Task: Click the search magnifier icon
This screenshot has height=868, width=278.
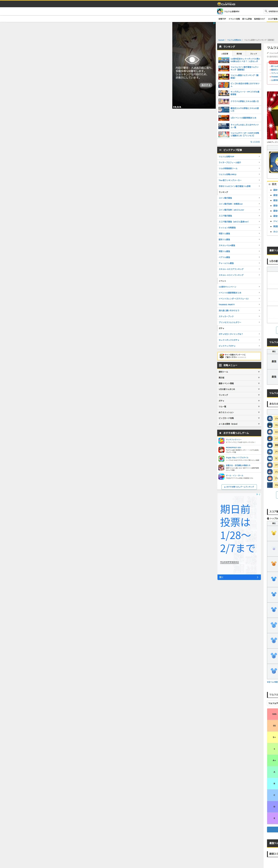Action: coord(266,11)
